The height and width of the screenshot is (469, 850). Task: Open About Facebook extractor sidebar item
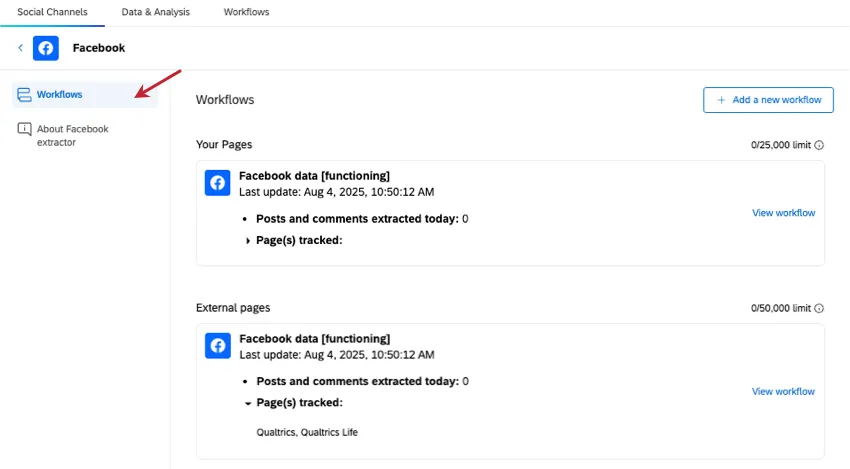[72, 135]
